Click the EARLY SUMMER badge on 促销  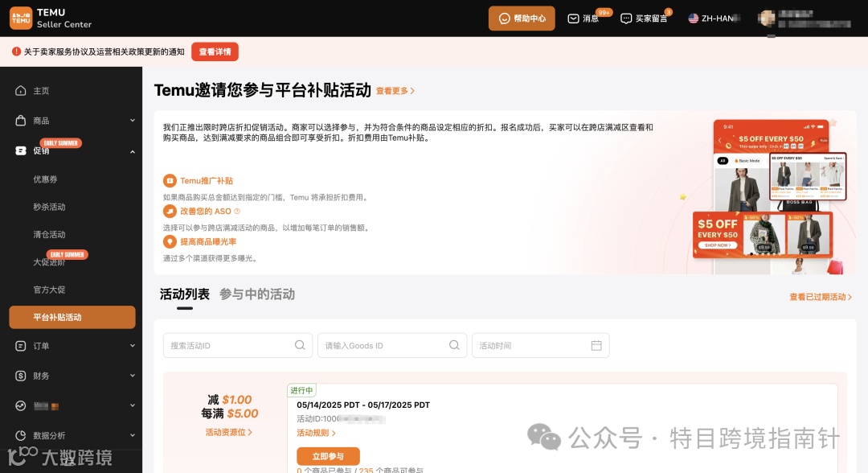(61, 143)
